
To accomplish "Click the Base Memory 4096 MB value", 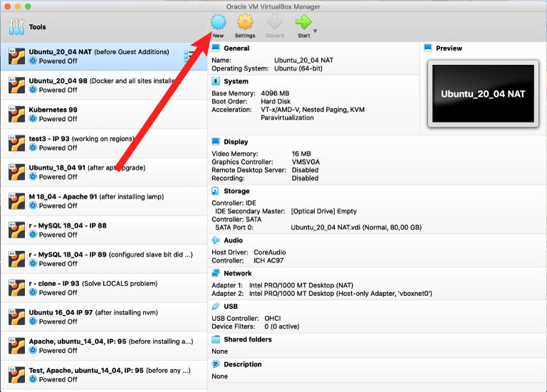I will point(275,93).
